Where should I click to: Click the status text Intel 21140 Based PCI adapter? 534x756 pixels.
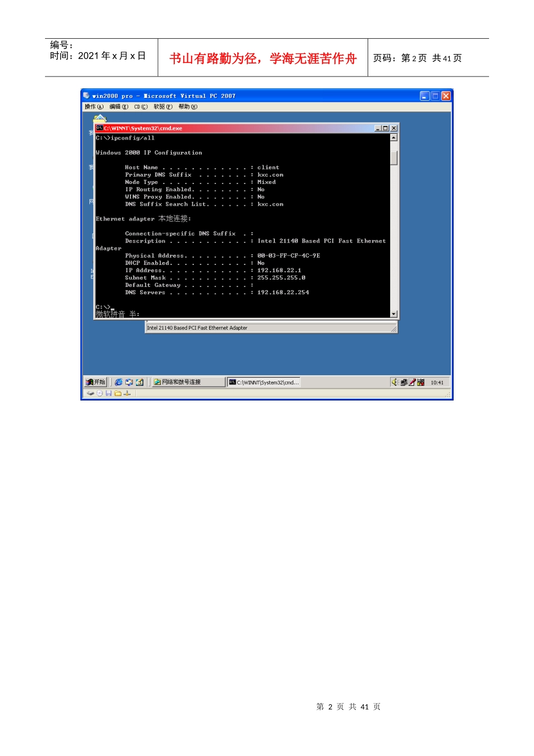[x=197, y=328]
